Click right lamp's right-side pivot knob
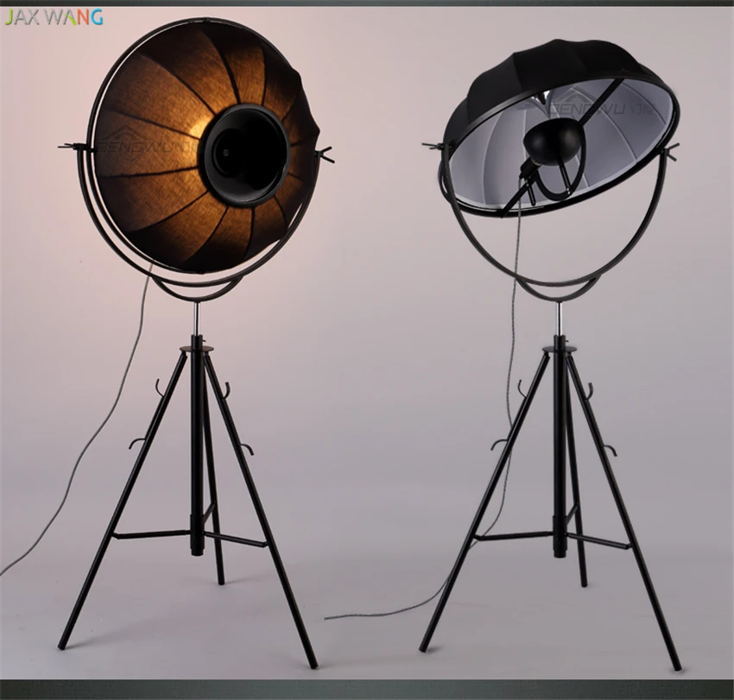The height and width of the screenshot is (700, 734). pos(670,152)
